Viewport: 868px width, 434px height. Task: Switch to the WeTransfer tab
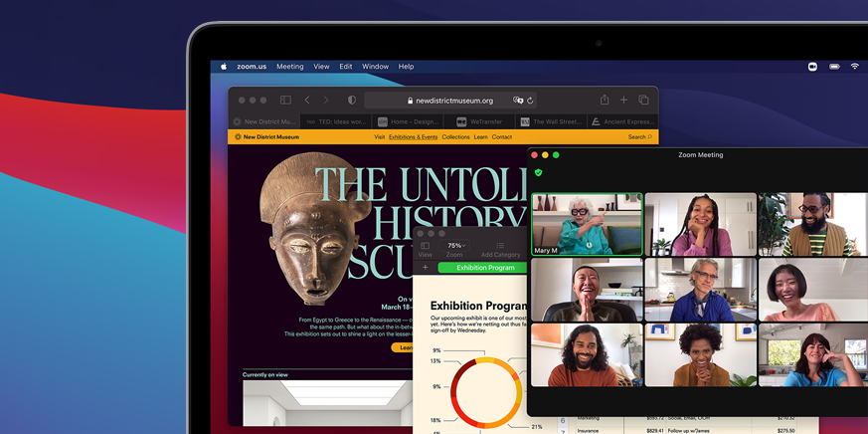(479, 122)
